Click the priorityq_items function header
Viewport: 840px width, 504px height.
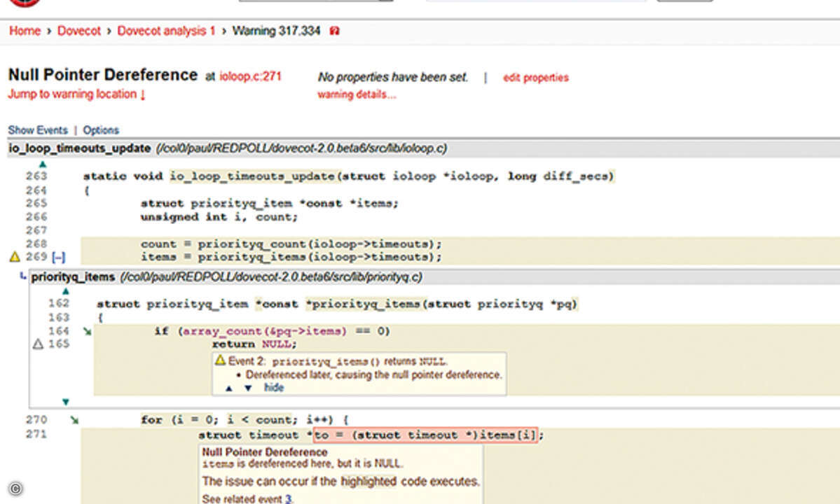(x=73, y=277)
